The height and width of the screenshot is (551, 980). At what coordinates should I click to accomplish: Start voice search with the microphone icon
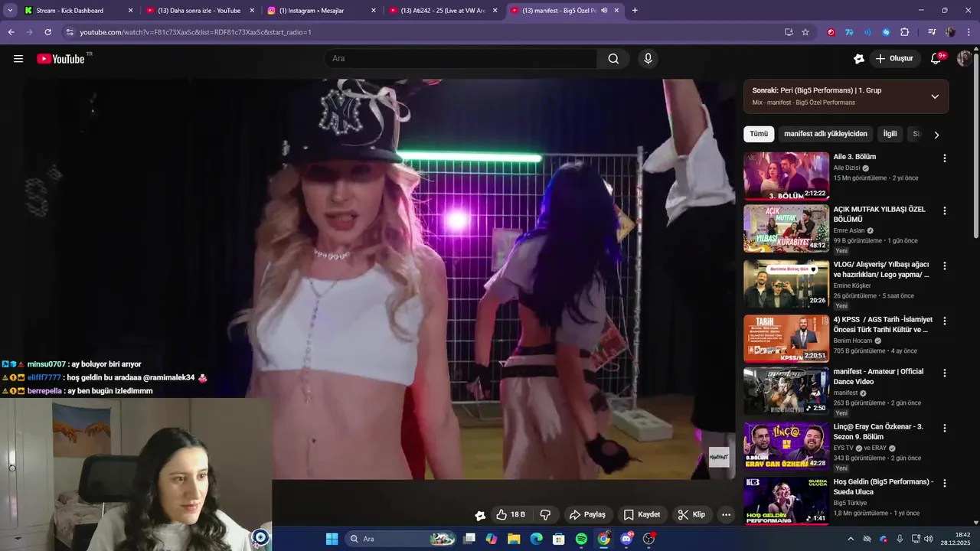648,59
